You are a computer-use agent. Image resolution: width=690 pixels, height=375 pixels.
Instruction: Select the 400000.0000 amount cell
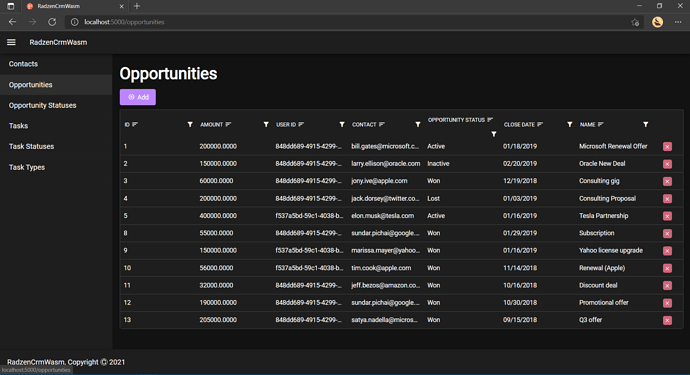point(218,216)
